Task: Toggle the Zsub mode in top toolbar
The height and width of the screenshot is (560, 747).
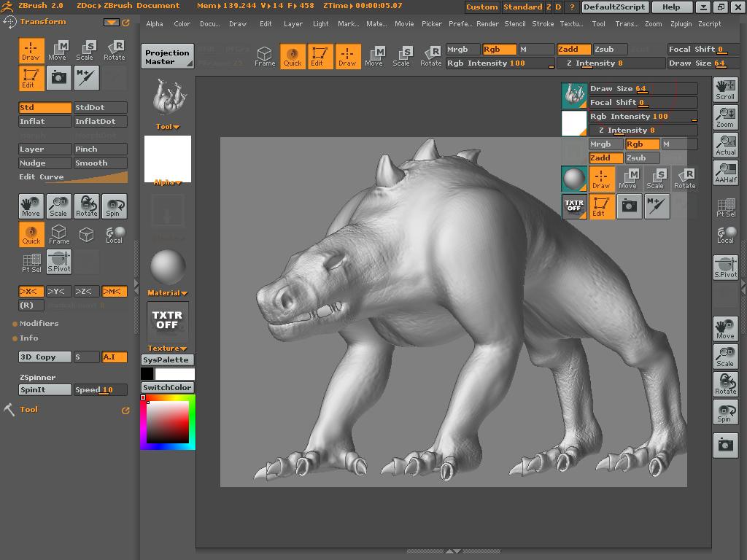Action: pyautogui.click(x=609, y=50)
